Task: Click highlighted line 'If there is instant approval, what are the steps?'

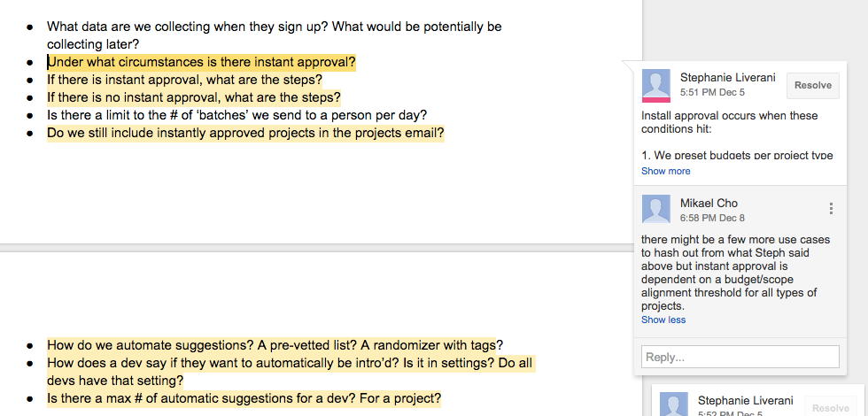Action: [184, 81]
